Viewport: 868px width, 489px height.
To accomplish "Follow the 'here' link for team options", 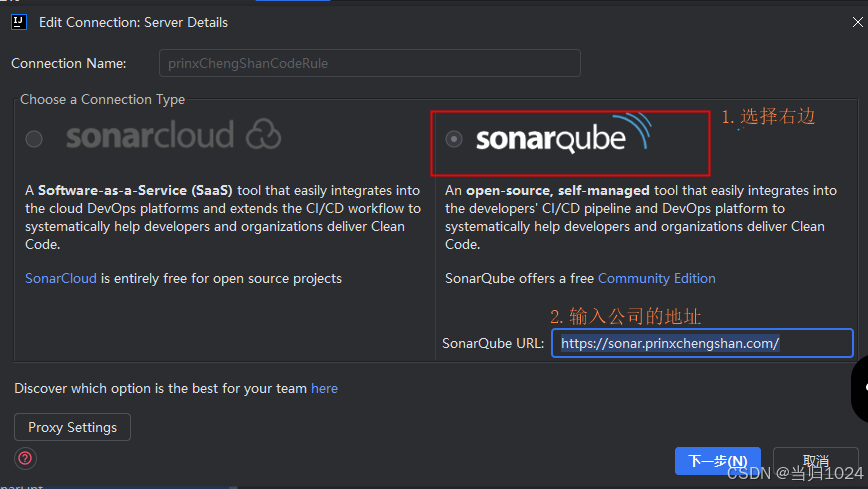I will coord(324,389).
